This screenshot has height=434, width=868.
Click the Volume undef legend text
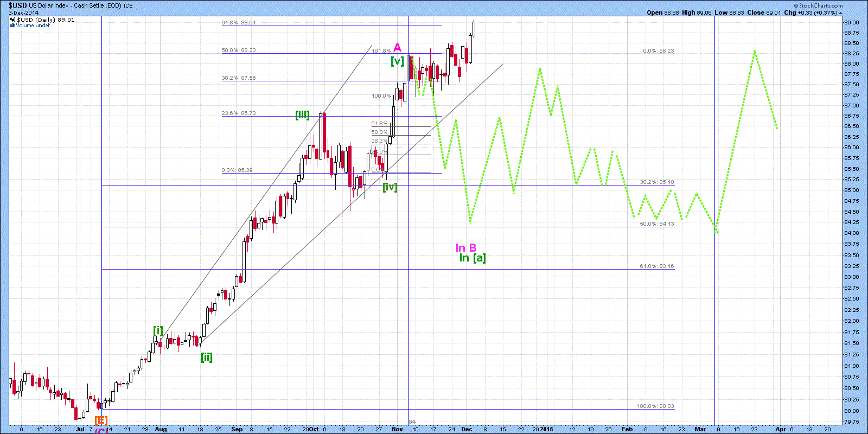pyautogui.click(x=33, y=25)
